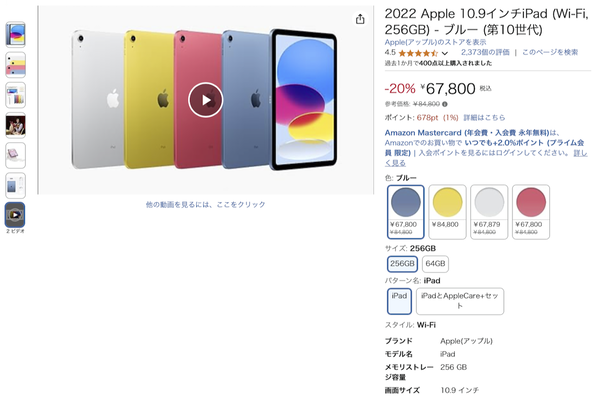The image size is (600, 400).
Task: Open the Apple store link
Action: tap(435, 42)
